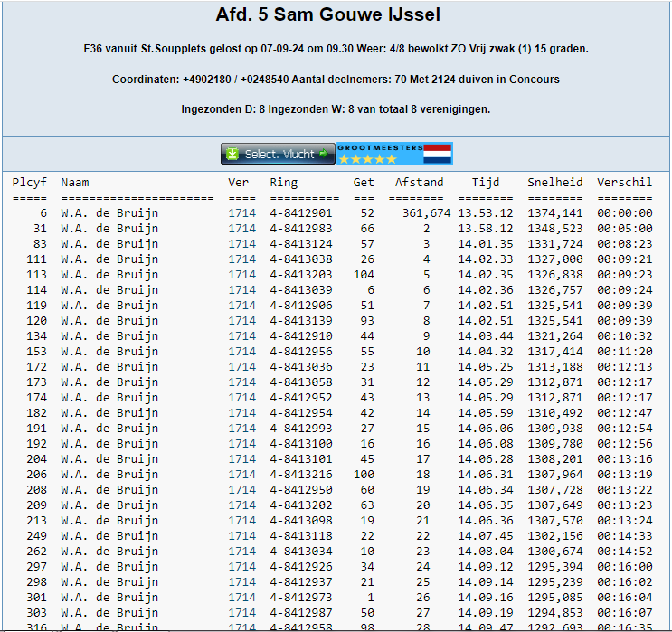Click the W.A. de Bruijn name in row 6

(109, 213)
